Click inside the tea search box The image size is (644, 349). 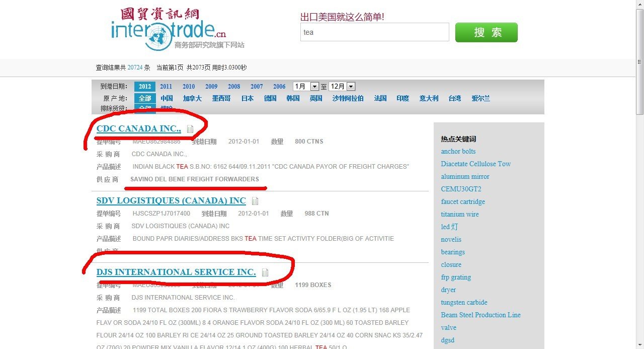[x=374, y=32]
